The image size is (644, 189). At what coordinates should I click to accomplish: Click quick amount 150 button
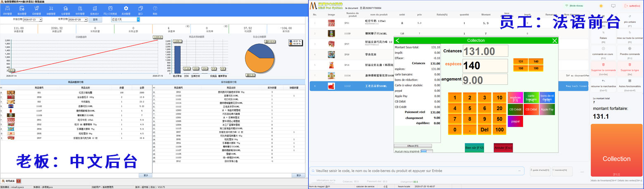[520, 68]
